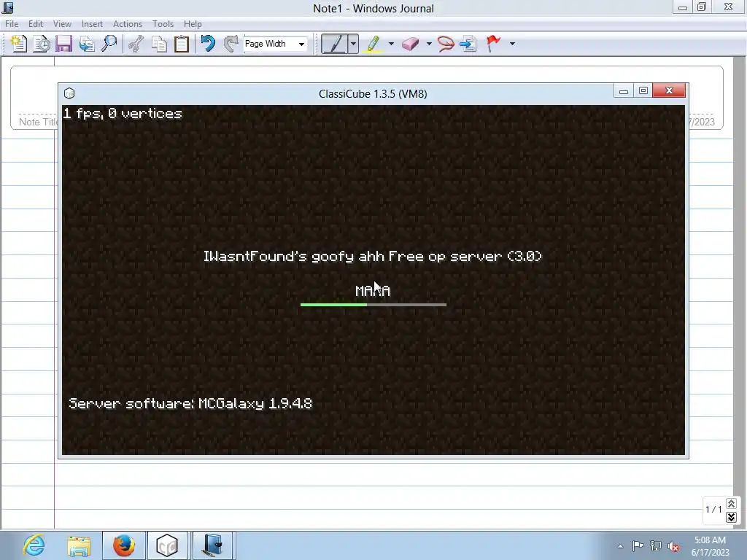Click the New Note toolbar icon
This screenshot has width=747, height=560.
tap(18, 44)
